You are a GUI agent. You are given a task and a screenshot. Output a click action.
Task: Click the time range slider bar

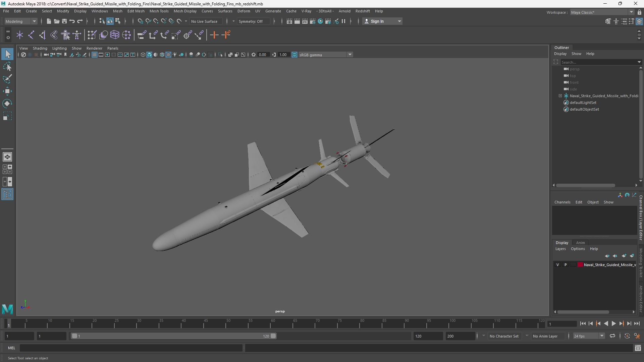[174, 336]
